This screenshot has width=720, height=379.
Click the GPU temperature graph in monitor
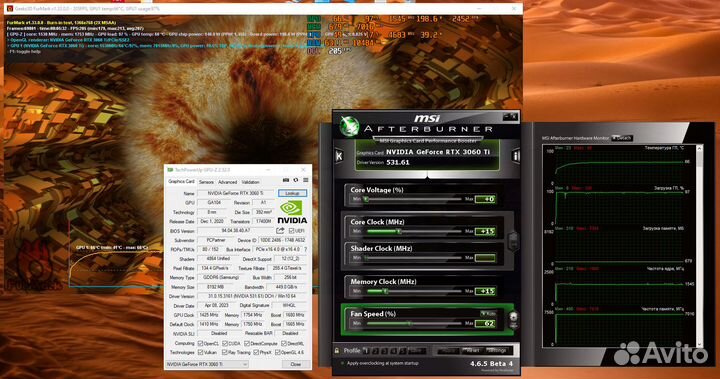[620, 166]
